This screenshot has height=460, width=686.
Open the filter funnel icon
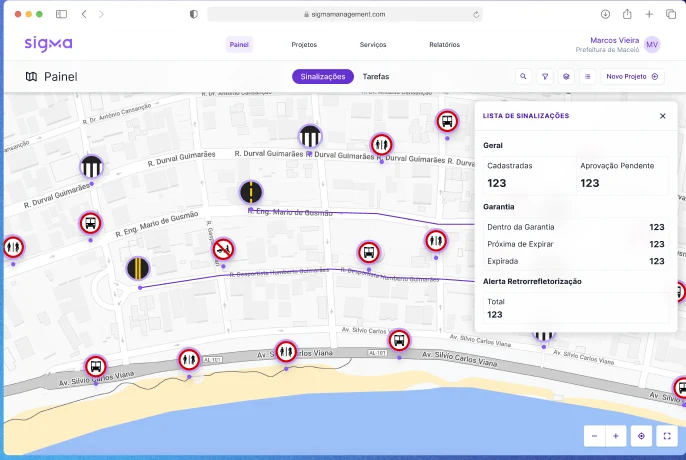point(545,77)
